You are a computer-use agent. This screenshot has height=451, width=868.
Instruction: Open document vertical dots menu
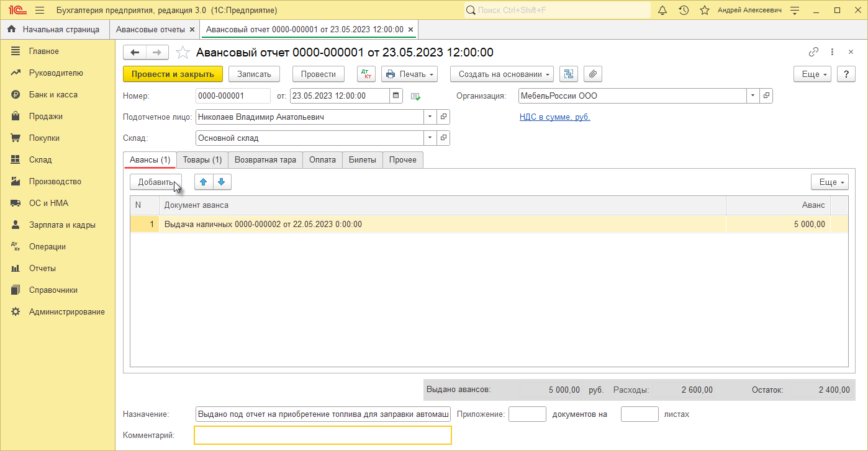tap(832, 53)
